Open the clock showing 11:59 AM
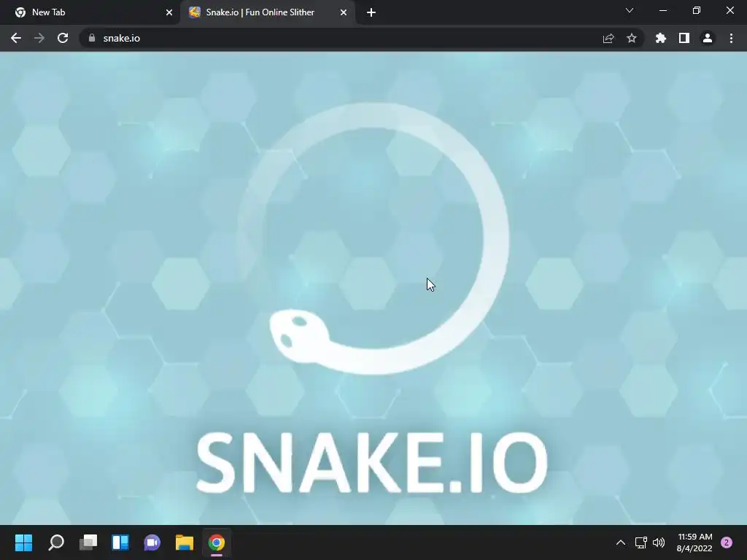This screenshot has height=560, width=747. [694, 542]
